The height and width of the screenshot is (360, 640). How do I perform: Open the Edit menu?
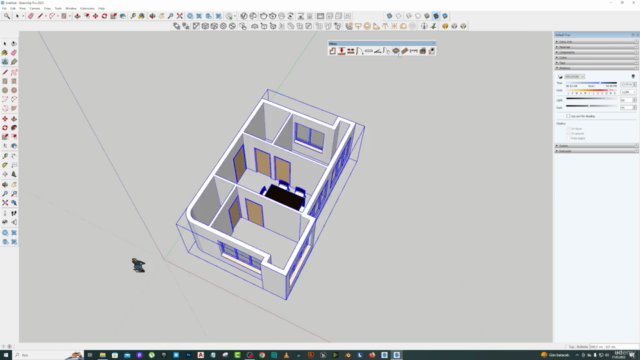coord(13,8)
